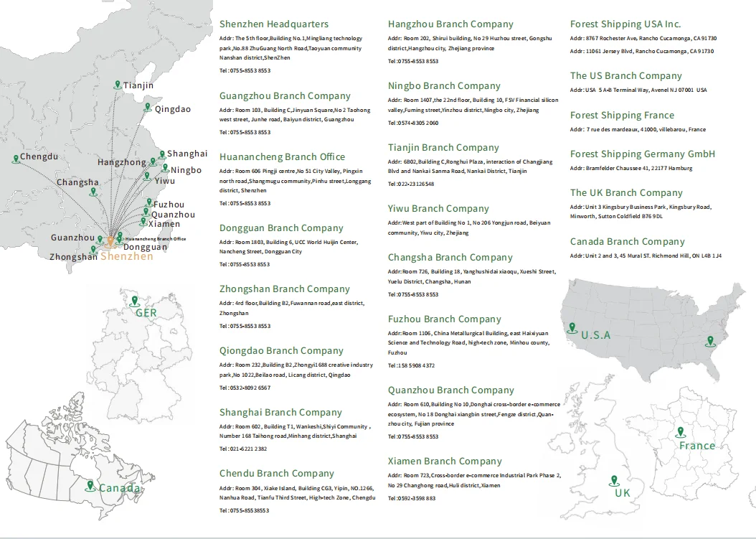Screen dimensions: 756x539
Task: Click Forest Shipping USA Inc. heading
Action: coord(625,24)
